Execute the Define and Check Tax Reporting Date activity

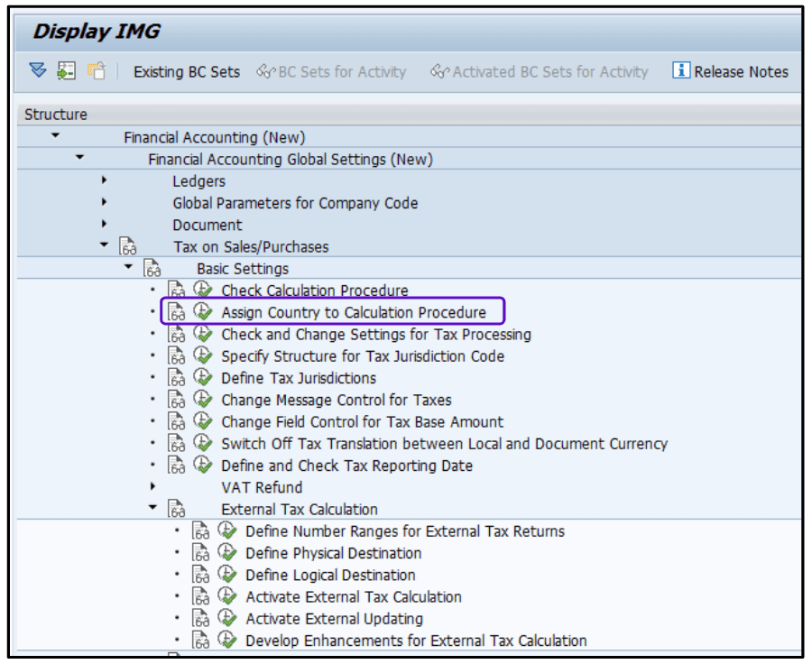point(202,466)
